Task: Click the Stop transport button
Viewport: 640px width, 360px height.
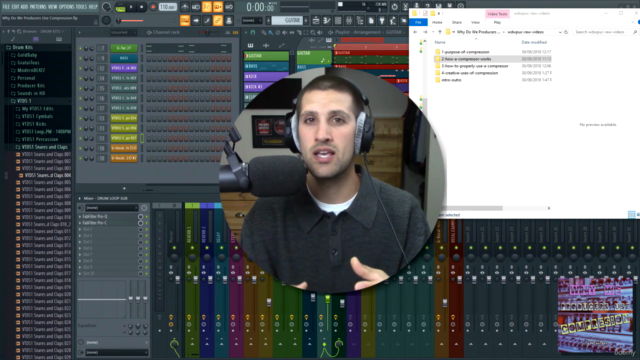Action: [x=142, y=7]
